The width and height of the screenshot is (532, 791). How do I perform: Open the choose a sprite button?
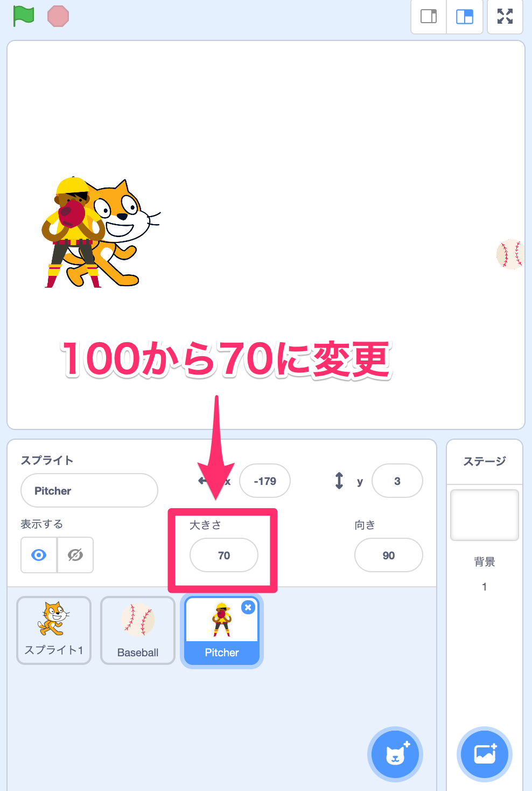tap(395, 754)
